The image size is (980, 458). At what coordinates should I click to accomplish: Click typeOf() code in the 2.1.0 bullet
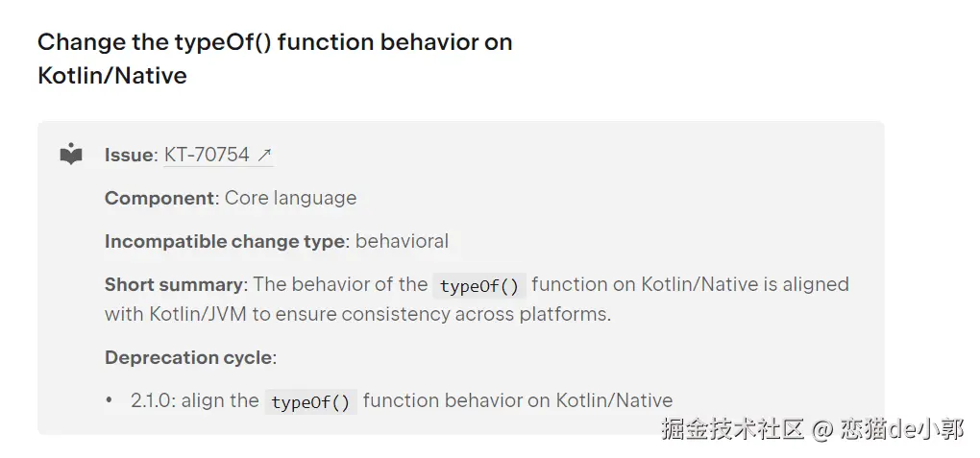click(310, 401)
